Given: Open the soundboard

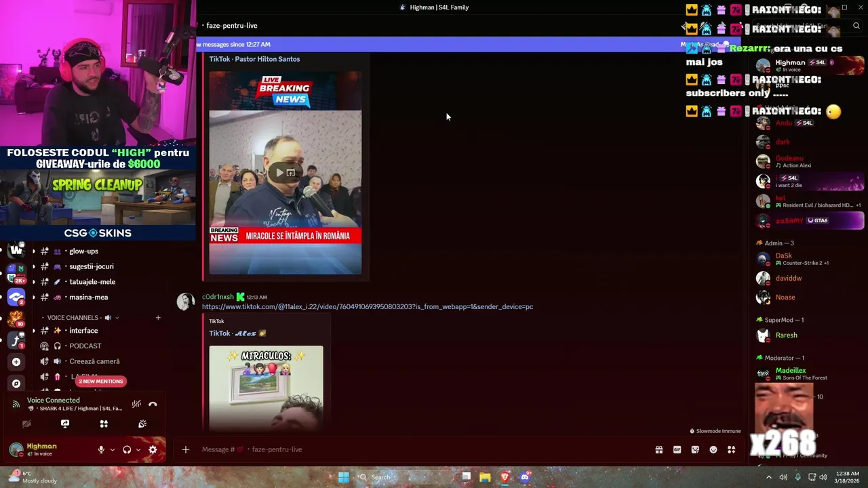Looking at the screenshot, I should pos(142,424).
